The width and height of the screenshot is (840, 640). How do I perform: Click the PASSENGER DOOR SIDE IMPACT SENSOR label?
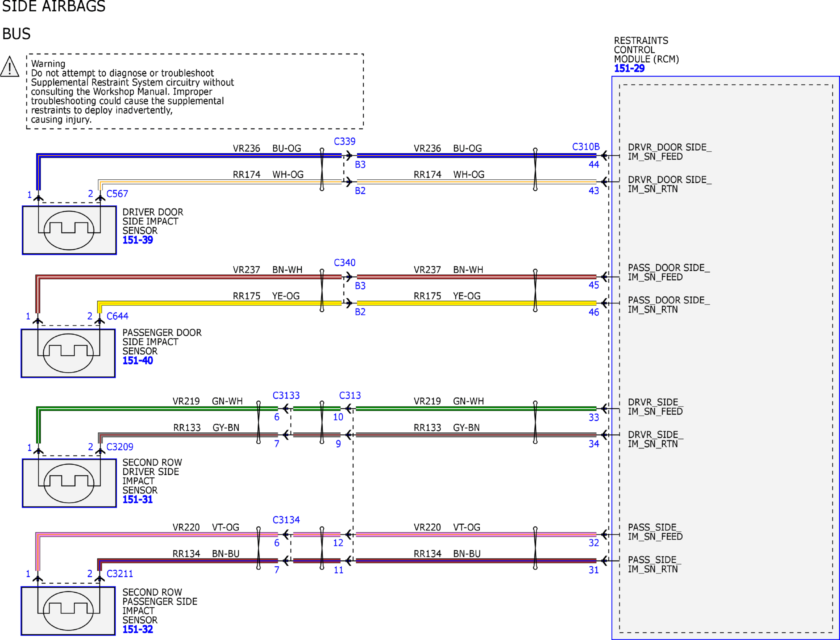pyautogui.click(x=162, y=342)
